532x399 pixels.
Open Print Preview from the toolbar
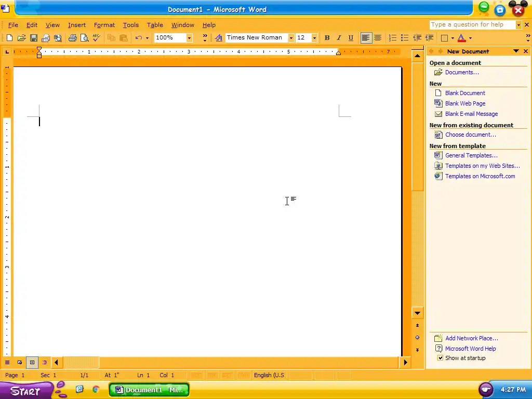(x=85, y=37)
